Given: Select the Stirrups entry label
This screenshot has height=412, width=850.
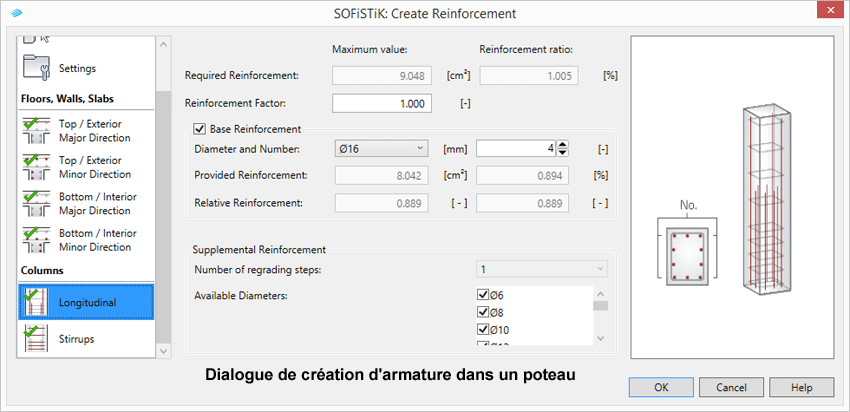Looking at the screenshot, I should (x=76, y=339).
